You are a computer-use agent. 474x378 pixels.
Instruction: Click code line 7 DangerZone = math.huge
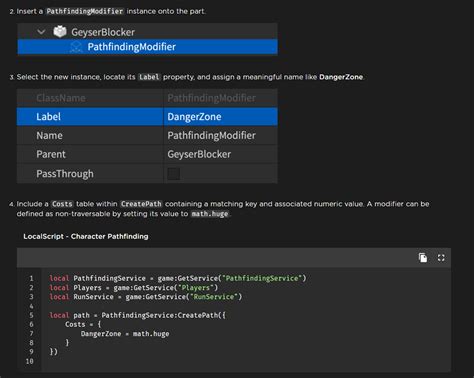pyautogui.click(x=125, y=334)
